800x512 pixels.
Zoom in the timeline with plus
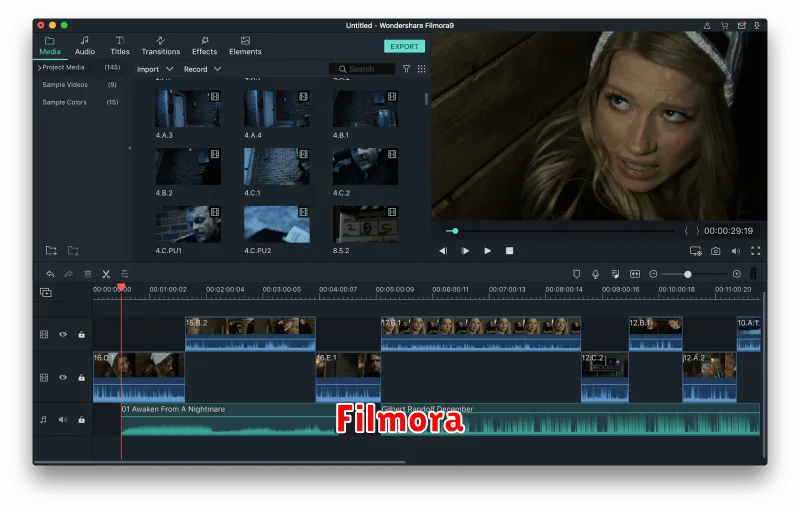737,274
